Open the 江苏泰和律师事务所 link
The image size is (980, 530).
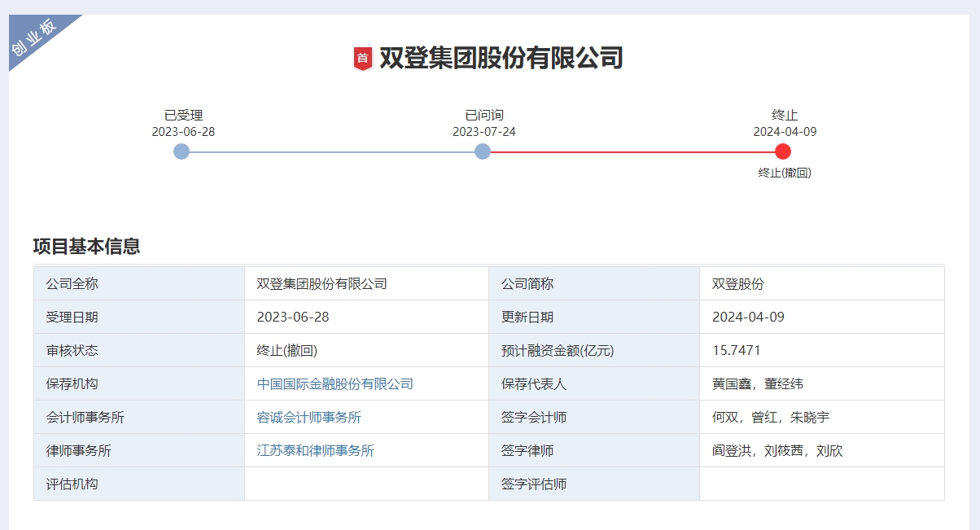coord(316,451)
